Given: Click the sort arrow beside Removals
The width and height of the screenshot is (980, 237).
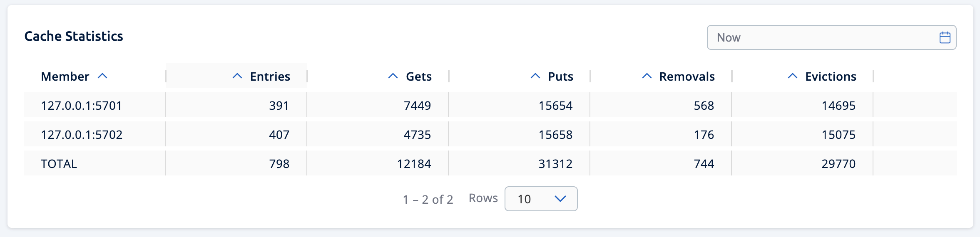Looking at the screenshot, I should [647, 76].
